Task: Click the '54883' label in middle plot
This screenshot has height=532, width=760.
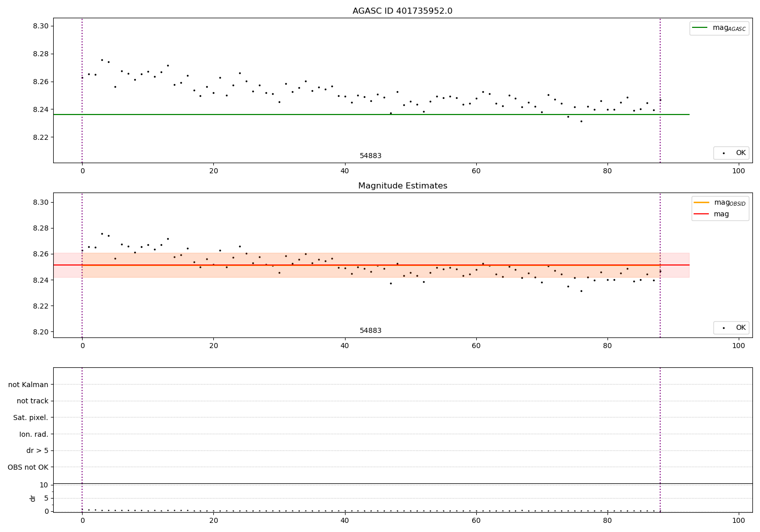Action: point(370,331)
